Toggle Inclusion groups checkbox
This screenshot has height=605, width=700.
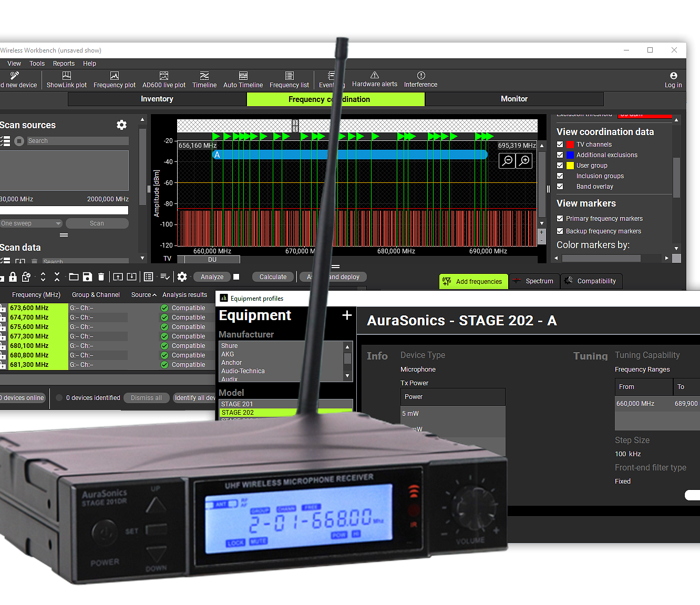pos(560,176)
